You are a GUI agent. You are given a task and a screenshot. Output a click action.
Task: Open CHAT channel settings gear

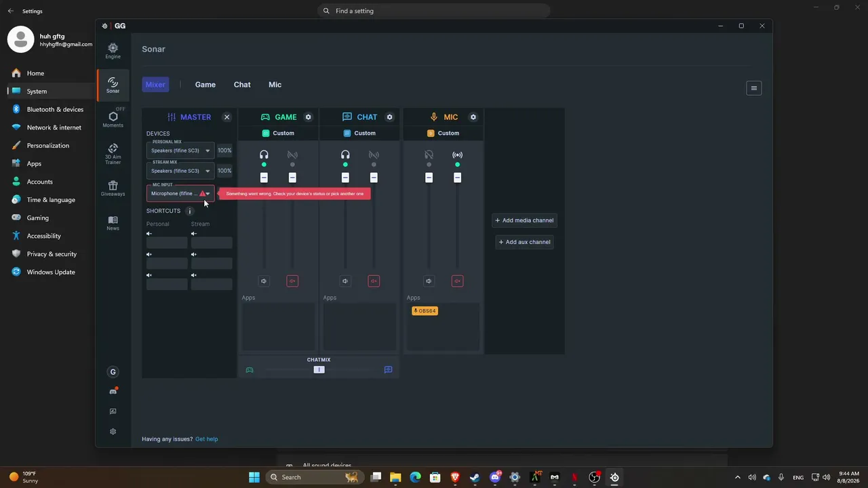click(x=389, y=117)
